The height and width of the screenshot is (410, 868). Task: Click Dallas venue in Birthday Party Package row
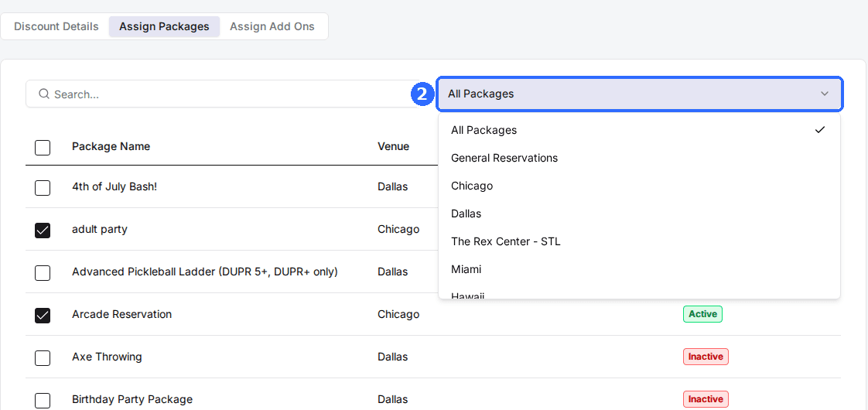393,399
